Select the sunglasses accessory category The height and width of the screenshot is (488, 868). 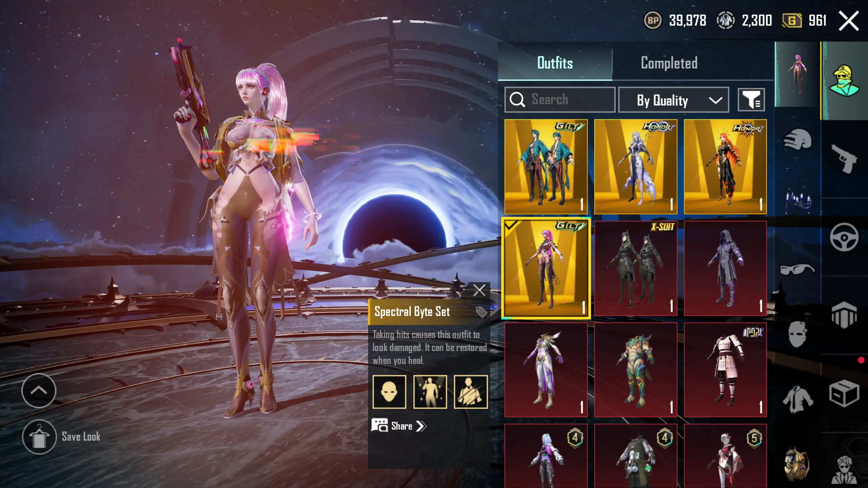pyautogui.click(x=797, y=269)
